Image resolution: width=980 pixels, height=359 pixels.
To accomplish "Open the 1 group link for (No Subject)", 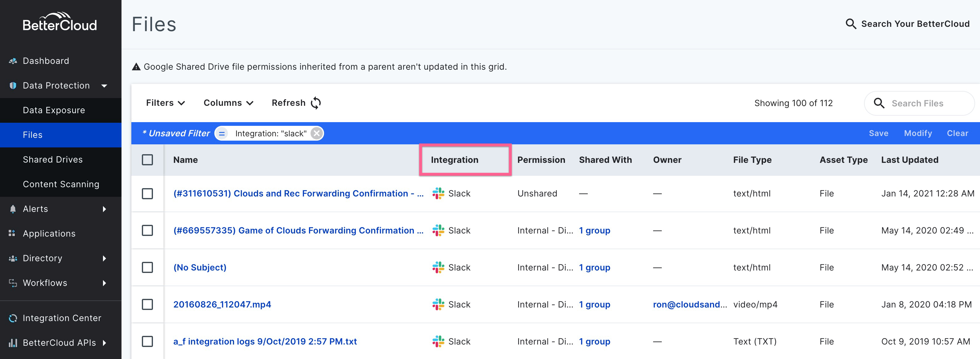I will (x=595, y=267).
